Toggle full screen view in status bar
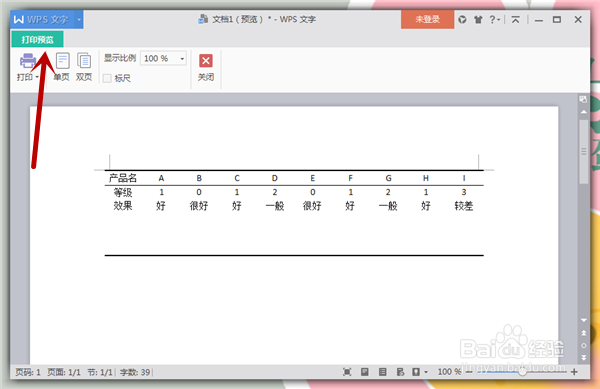Viewport: 600px width, 389px height. [x=347, y=372]
